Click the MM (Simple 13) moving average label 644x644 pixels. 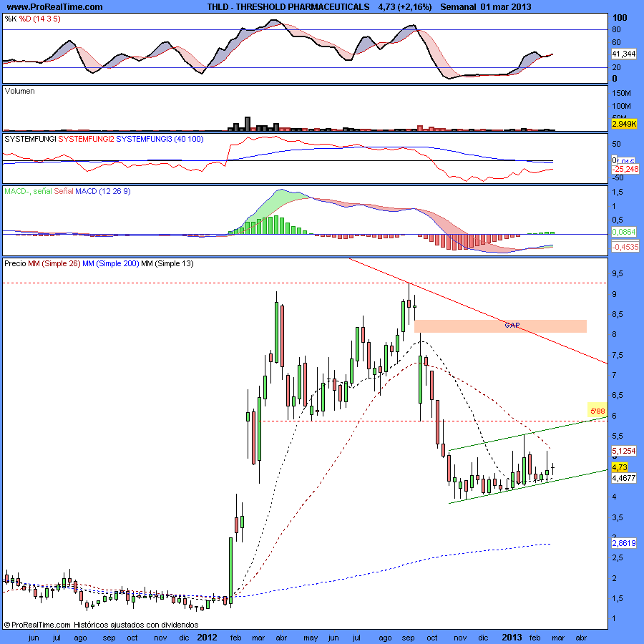[x=167, y=263]
